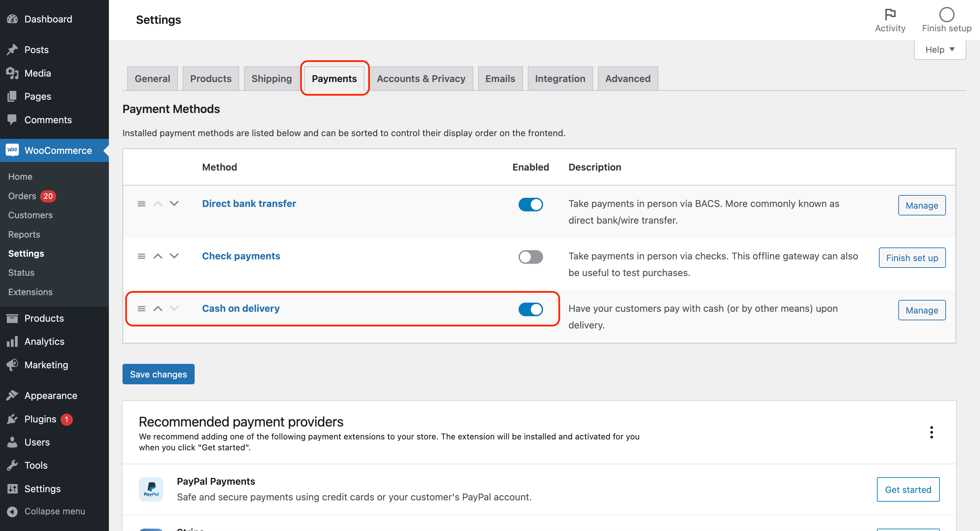The height and width of the screenshot is (531, 980).
Task: Click the Comments bubble icon
Action: click(x=12, y=119)
